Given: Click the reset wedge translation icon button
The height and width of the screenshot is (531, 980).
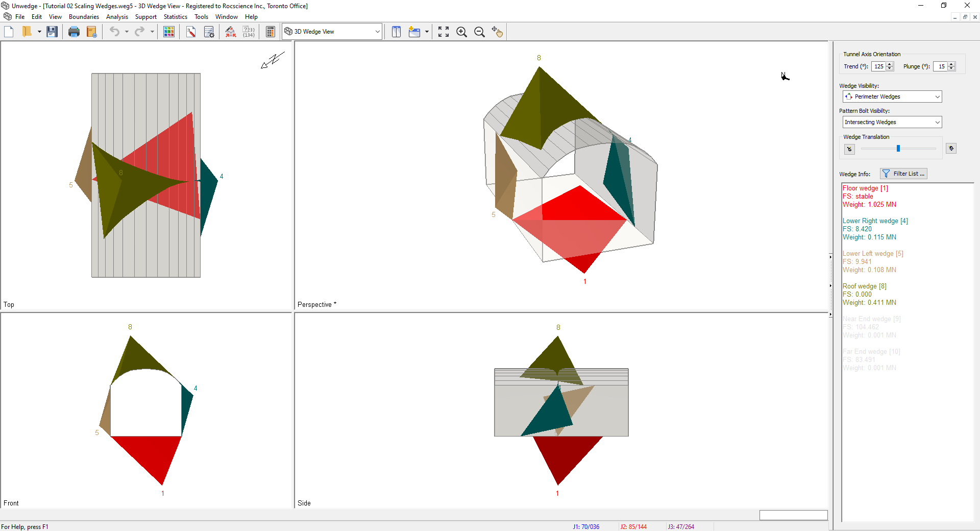Looking at the screenshot, I should tap(849, 149).
